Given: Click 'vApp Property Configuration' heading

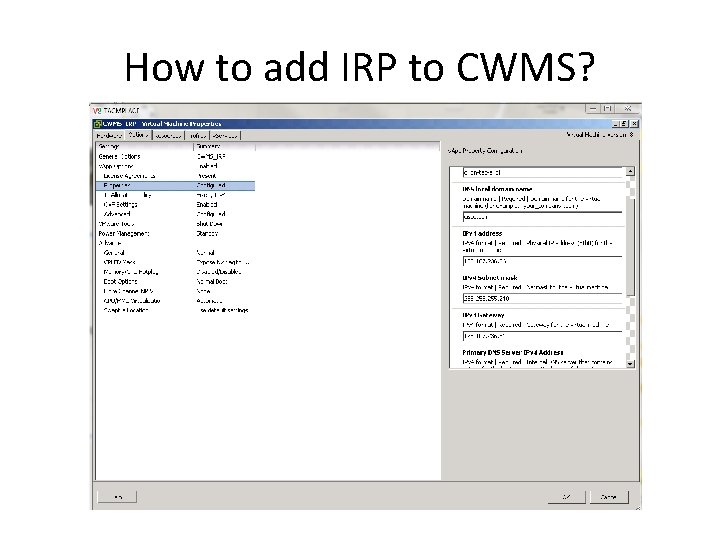Looking at the screenshot, I should pyautogui.click(x=485, y=151).
